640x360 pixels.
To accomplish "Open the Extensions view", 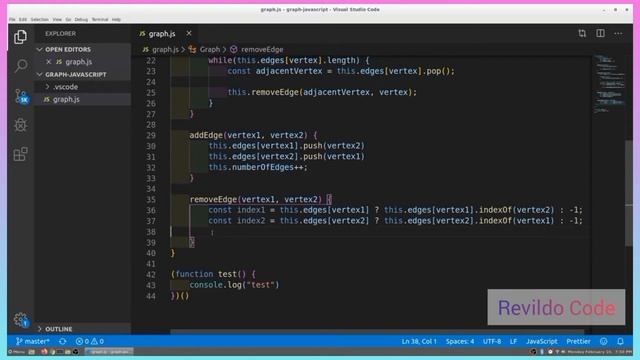I will click(x=20, y=154).
